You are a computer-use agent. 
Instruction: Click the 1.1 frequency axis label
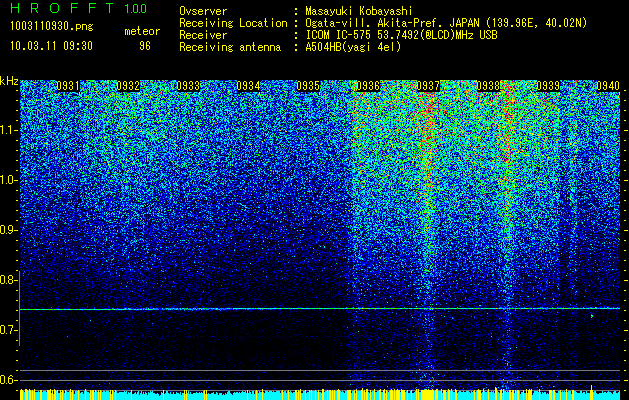(7, 130)
